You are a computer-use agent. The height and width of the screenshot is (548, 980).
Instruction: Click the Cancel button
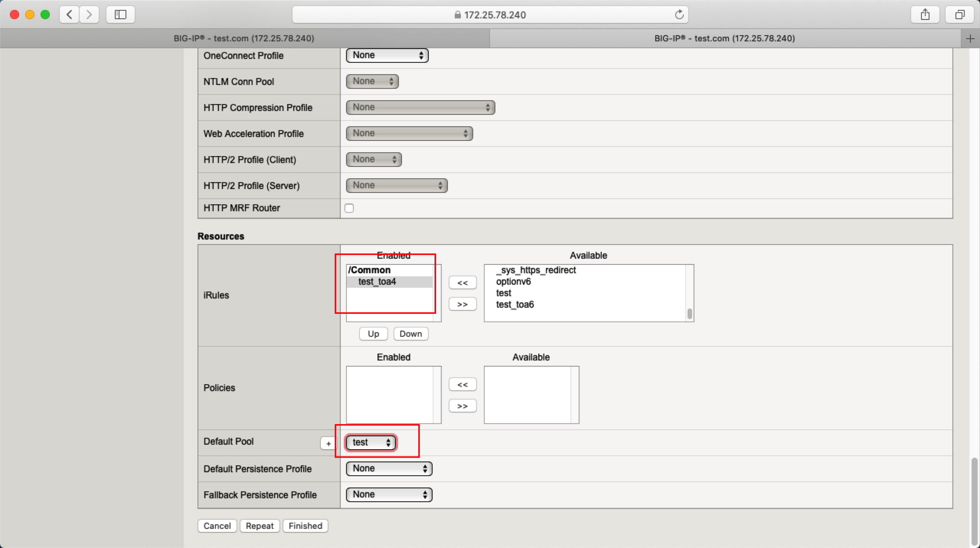[217, 526]
